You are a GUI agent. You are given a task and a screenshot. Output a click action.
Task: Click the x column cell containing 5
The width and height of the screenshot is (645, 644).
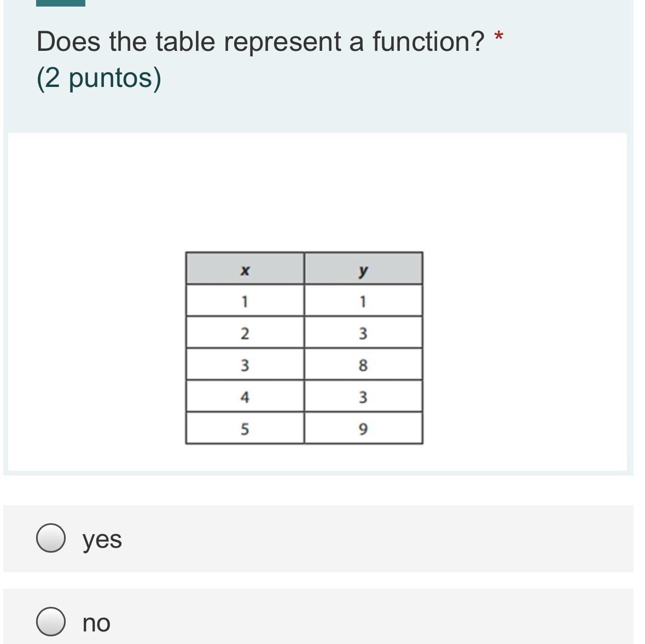click(245, 429)
